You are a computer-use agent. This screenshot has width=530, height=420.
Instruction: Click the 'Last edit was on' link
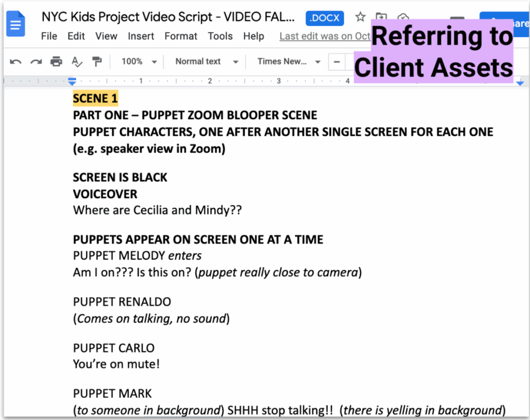325,36
